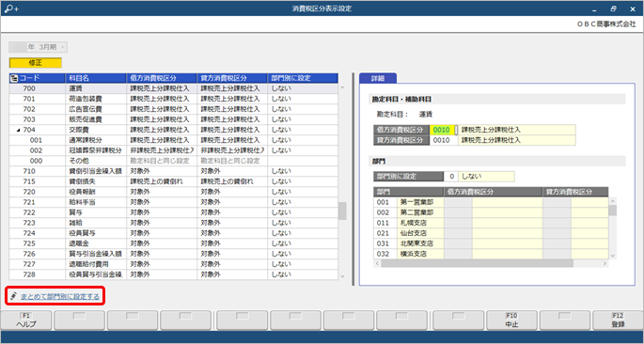Viewport: 644px width, 344px height.
Task: Click the department grid scroll down arrow
Action: pyautogui.click(x=612, y=255)
